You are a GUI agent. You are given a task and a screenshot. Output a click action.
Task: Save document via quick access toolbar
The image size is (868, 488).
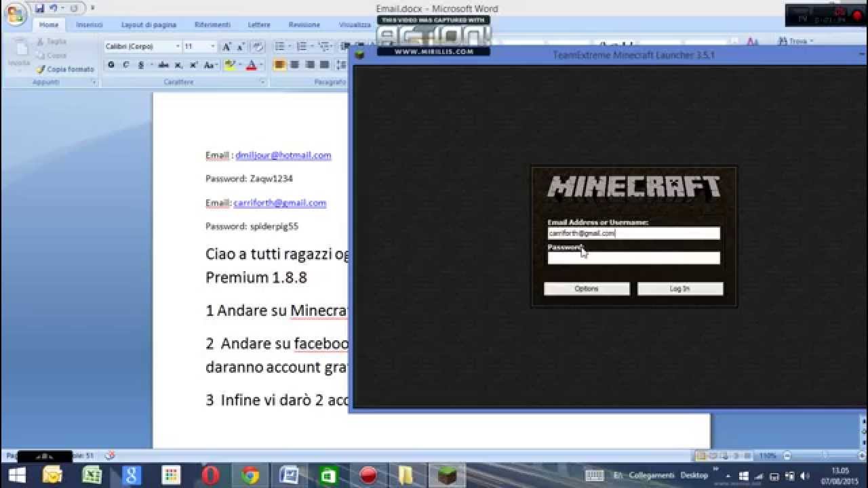pyautogui.click(x=39, y=8)
